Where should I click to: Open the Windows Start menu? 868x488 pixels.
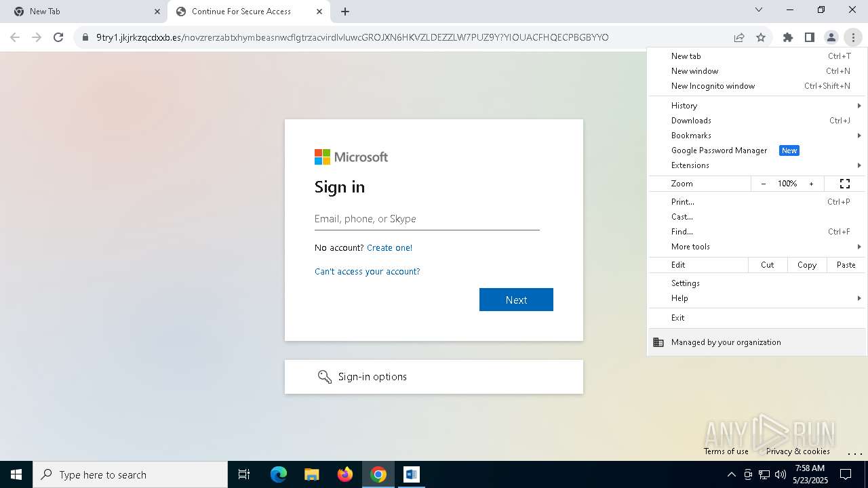[16, 474]
